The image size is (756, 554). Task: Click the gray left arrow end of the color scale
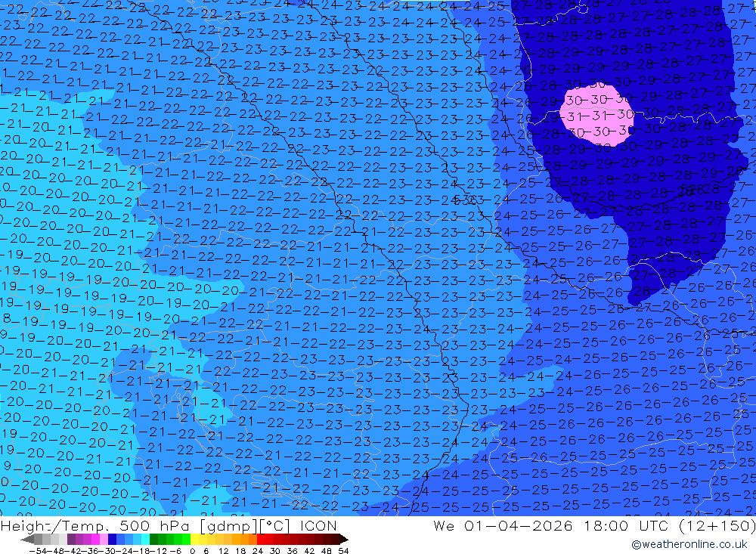tap(27, 539)
